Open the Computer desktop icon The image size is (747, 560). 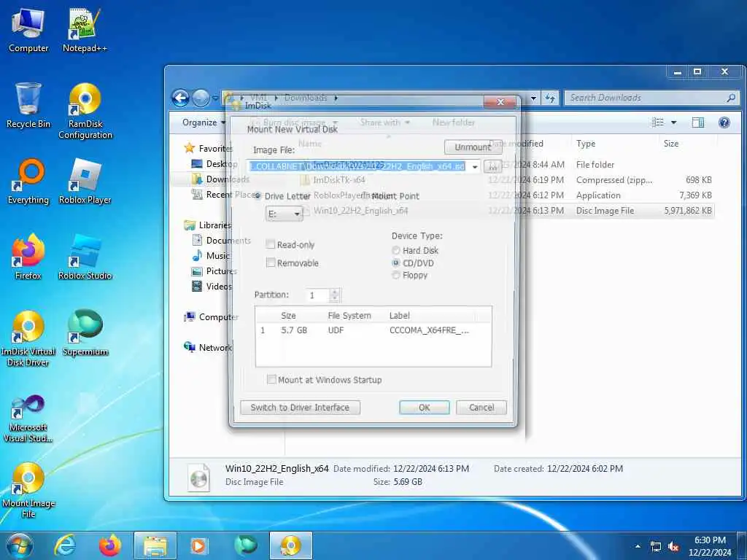(x=28, y=31)
